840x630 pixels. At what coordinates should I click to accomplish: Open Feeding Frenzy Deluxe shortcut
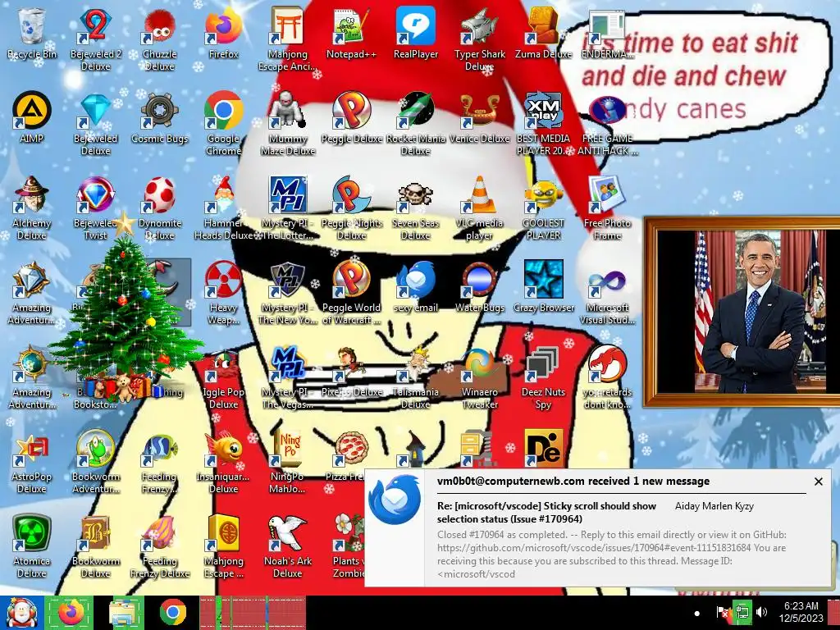pyautogui.click(x=160, y=546)
